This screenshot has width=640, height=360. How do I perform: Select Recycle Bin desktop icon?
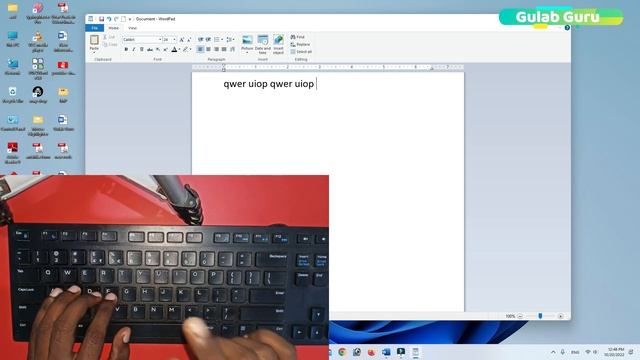pos(13,95)
